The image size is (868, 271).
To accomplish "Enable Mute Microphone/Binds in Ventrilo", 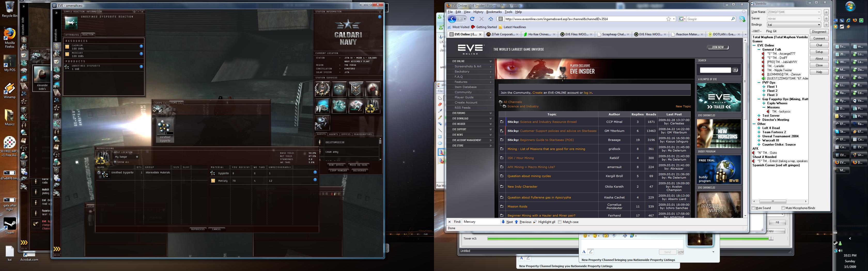I will coord(783,208).
